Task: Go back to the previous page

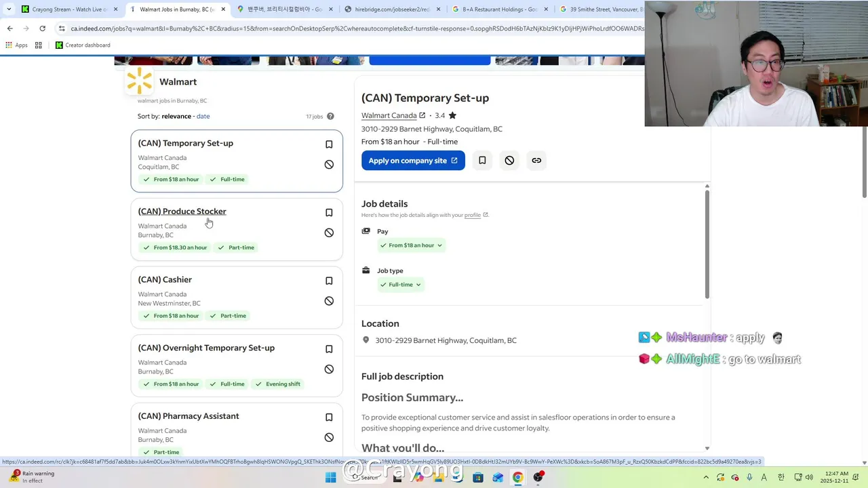Action: click(x=9, y=28)
